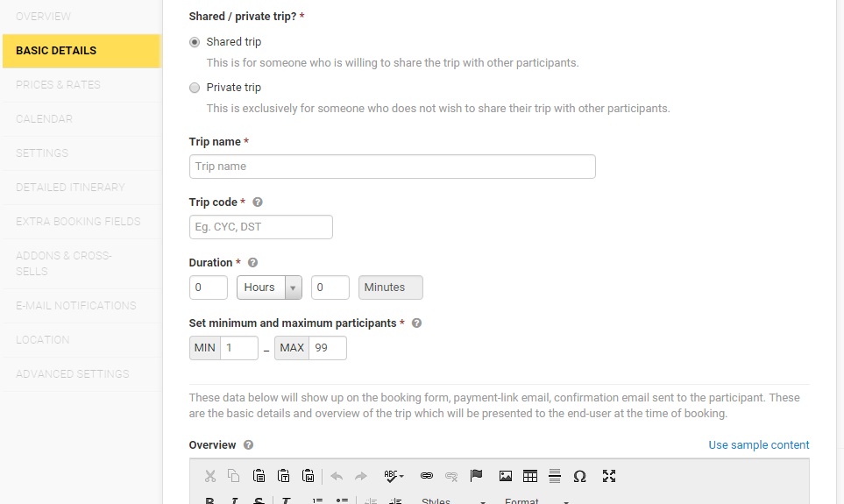Maximize the editor with the fullscreen icon
This screenshot has height=504, width=844.
609,476
